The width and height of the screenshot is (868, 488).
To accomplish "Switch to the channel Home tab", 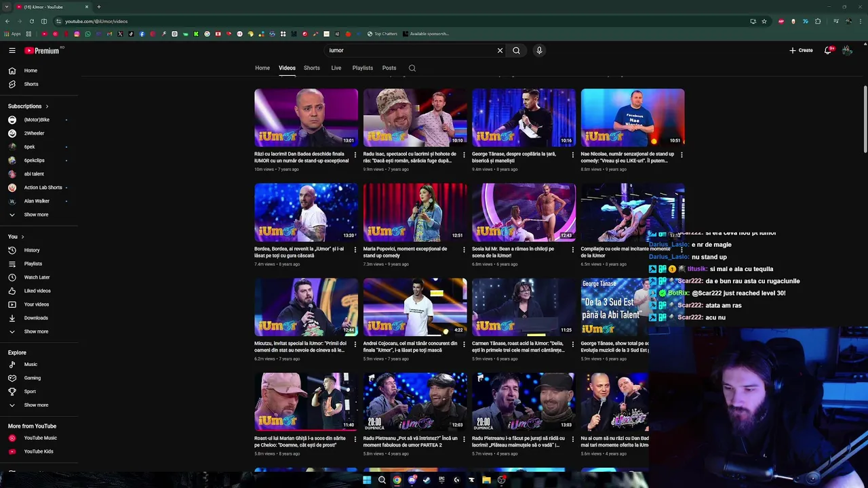I will pos(262,68).
